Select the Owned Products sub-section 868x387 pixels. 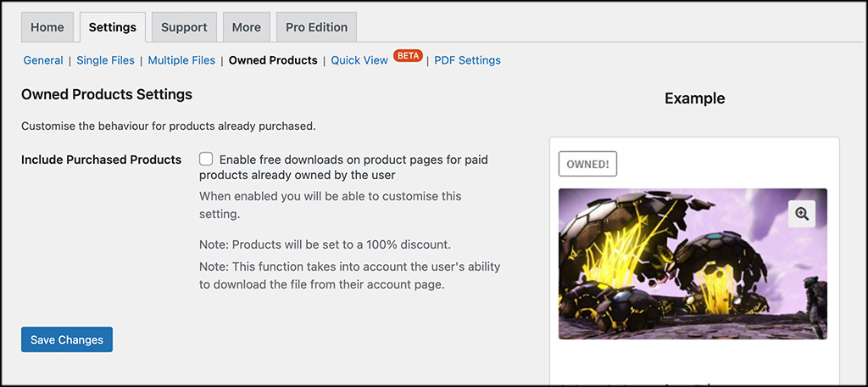[273, 60]
